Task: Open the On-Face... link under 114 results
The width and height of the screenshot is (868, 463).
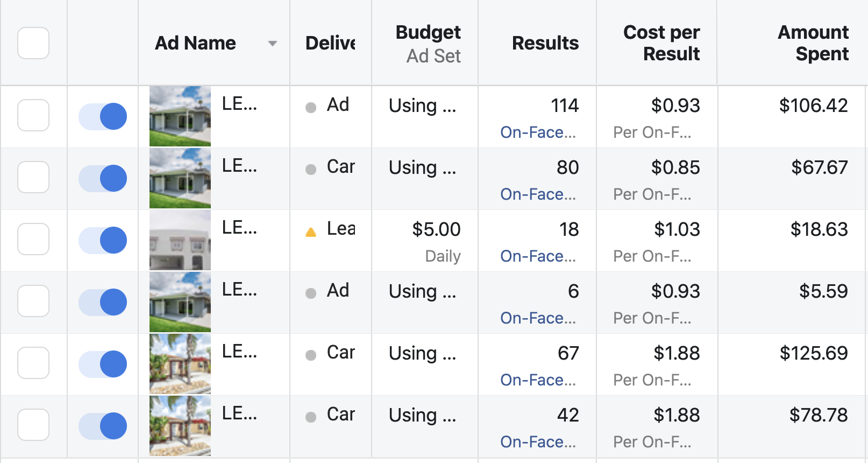Action: pyautogui.click(x=538, y=132)
